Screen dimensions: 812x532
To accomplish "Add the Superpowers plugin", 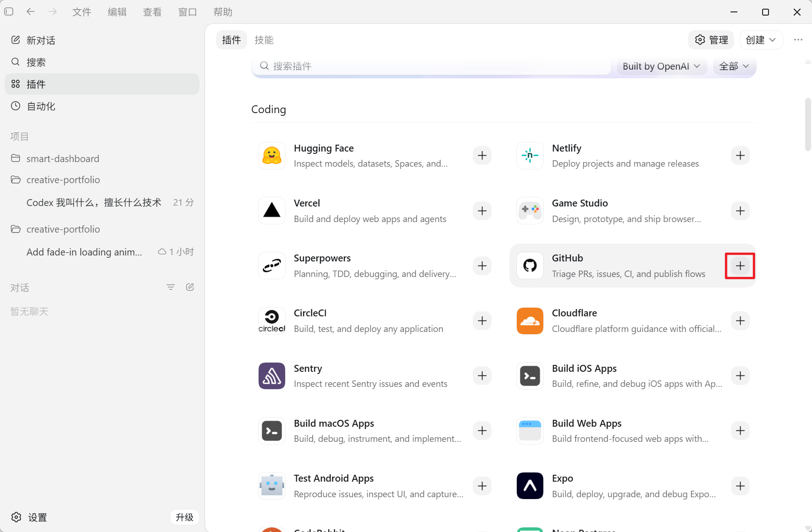I will 482,266.
